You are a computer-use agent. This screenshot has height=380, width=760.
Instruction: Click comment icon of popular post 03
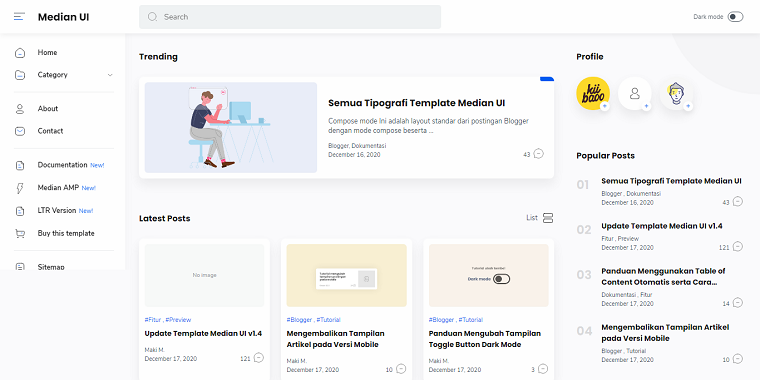pyautogui.click(x=737, y=303)
